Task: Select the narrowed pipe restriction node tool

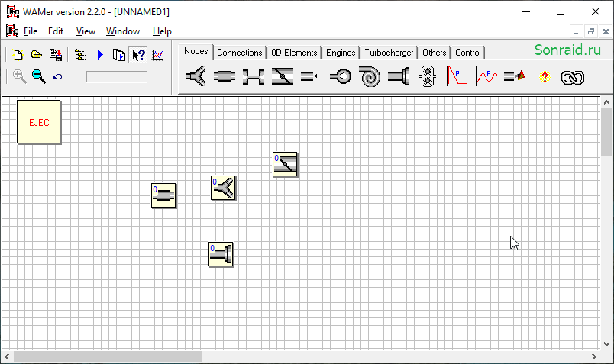Action: pyautogui.click(x=254, y=77)
